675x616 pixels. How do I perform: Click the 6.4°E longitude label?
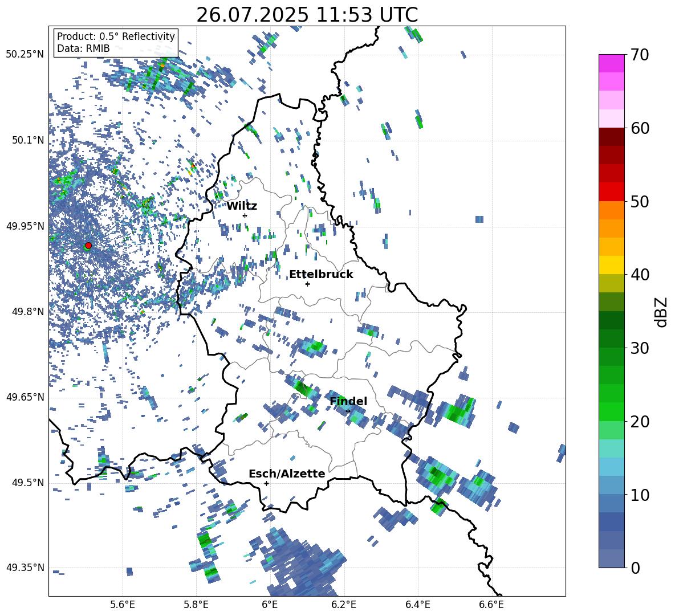pyautogui.click(x=417, y=605)
